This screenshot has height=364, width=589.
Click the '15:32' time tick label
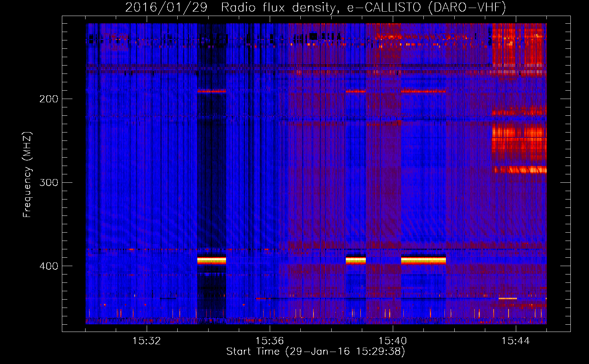click(146, 341)
